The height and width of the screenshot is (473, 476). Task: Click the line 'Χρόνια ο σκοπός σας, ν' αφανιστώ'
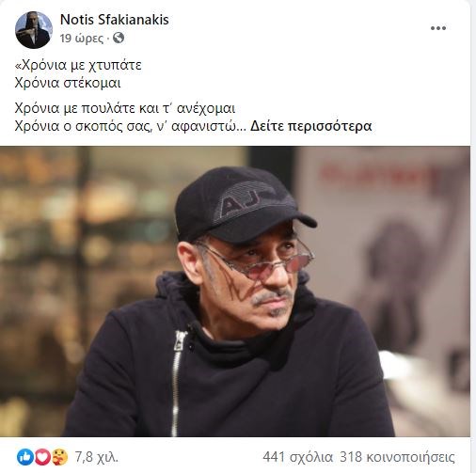130,126
